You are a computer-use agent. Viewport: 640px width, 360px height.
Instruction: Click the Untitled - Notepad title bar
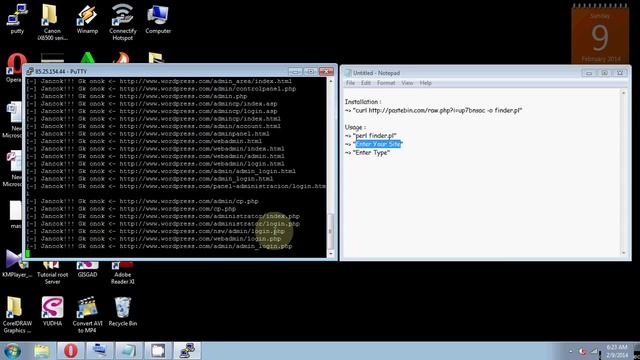click(x=376, y=73)
